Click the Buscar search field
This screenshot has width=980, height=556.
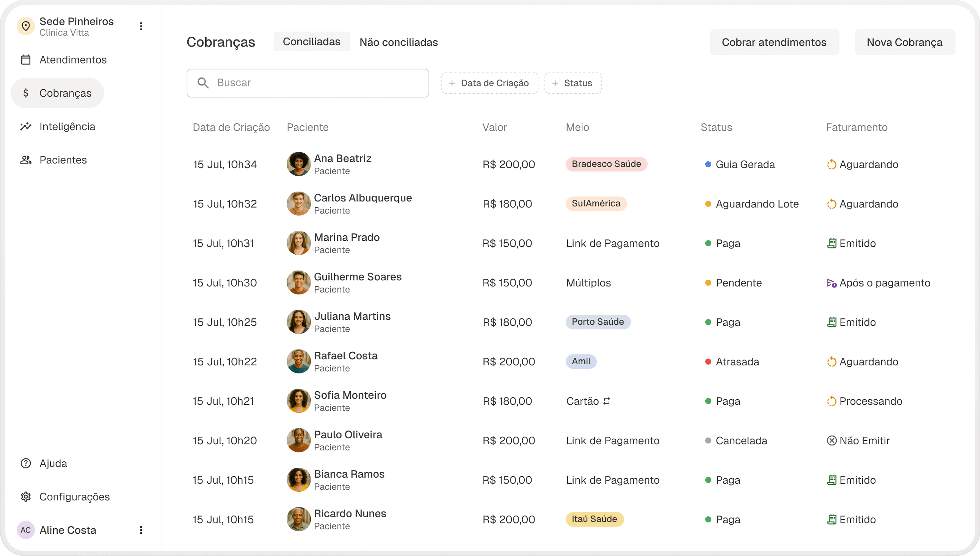pyautogui.click(x=308, y=83)
